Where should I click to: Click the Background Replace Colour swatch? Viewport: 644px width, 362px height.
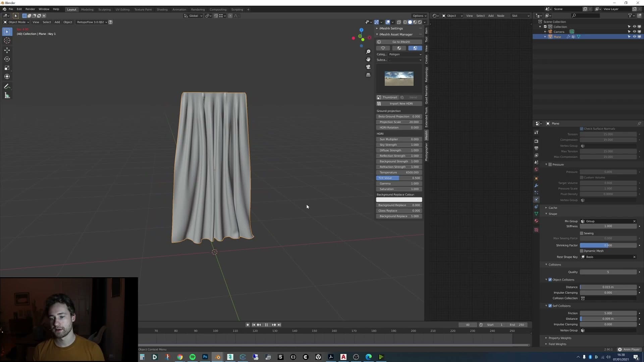pyautogui.click(x=399, y=200)
